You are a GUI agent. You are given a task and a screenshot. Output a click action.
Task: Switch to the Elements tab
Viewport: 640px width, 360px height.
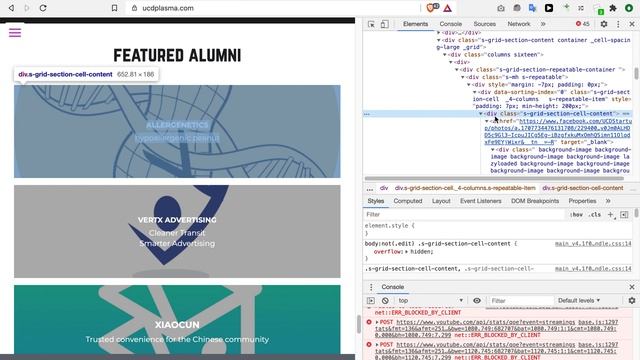click(x=416, y=24)
